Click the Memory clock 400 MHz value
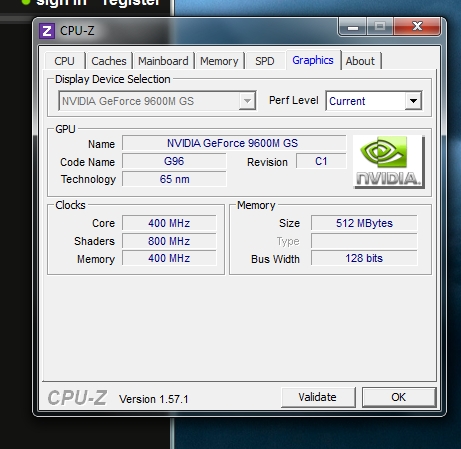Screen dimensions: 461x449 pos(169,258)
